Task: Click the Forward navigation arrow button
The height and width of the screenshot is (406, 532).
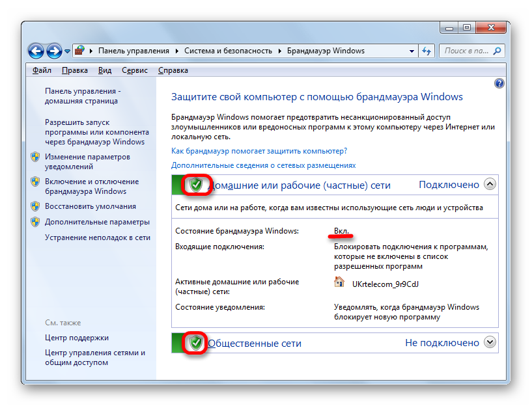Action: pyautogui.click(x=54, y=51)
